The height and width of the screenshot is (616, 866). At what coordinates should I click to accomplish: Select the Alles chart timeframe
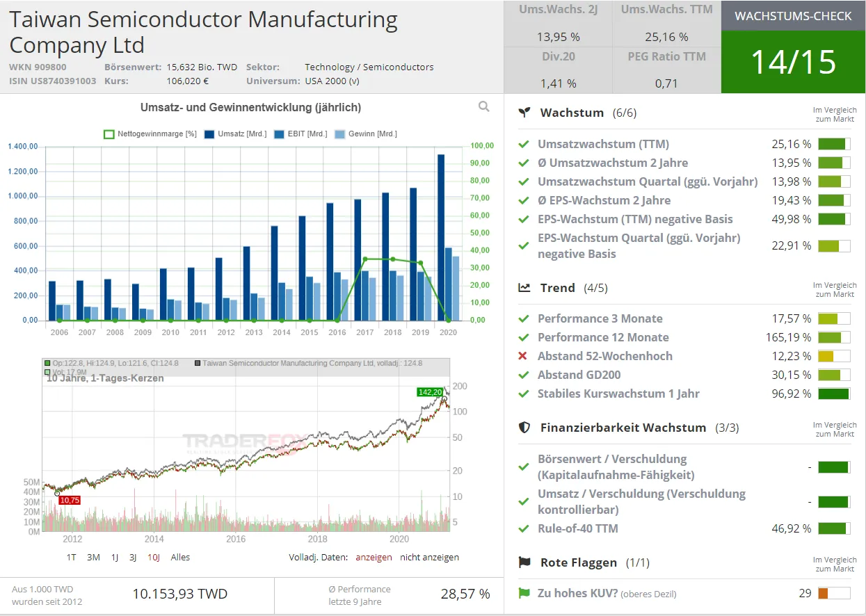(180, 557)
